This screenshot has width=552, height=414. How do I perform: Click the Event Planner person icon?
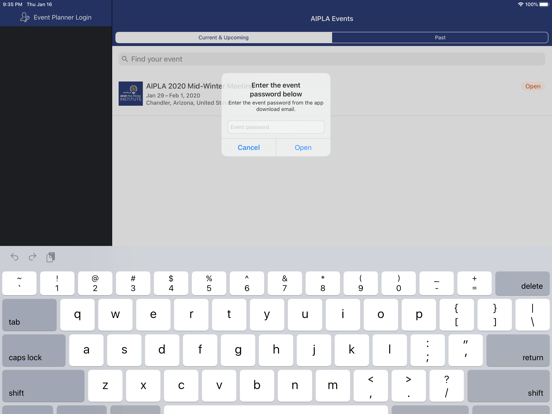pos(24,17)
